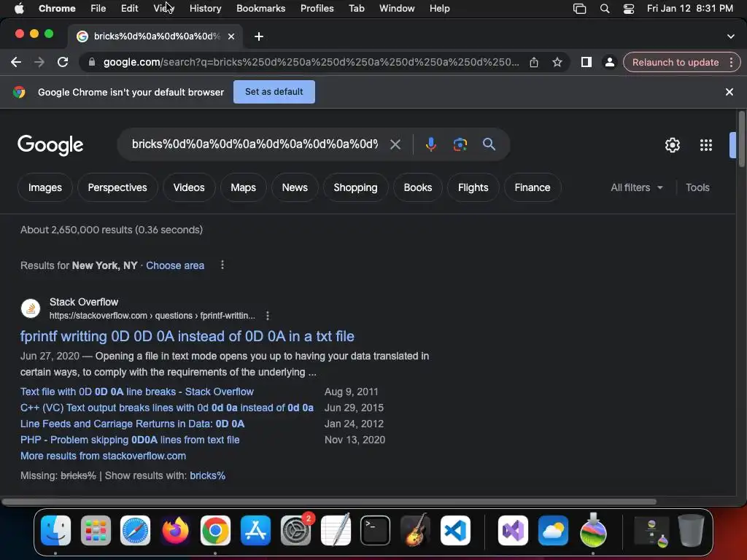Start voice search with microphone
The width and height of the screenshot is (747, 560).
430,144
